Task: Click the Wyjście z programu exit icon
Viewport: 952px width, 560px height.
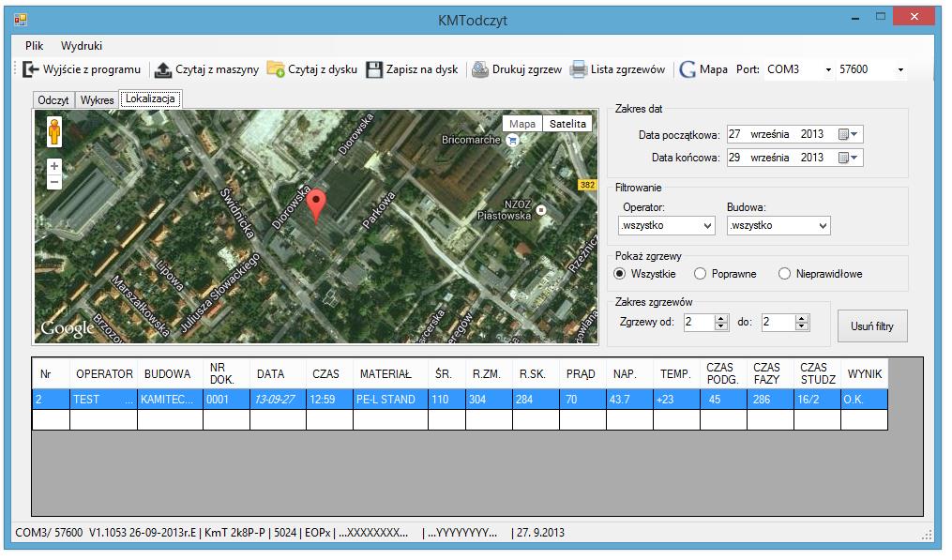Action: coord(30,69)
